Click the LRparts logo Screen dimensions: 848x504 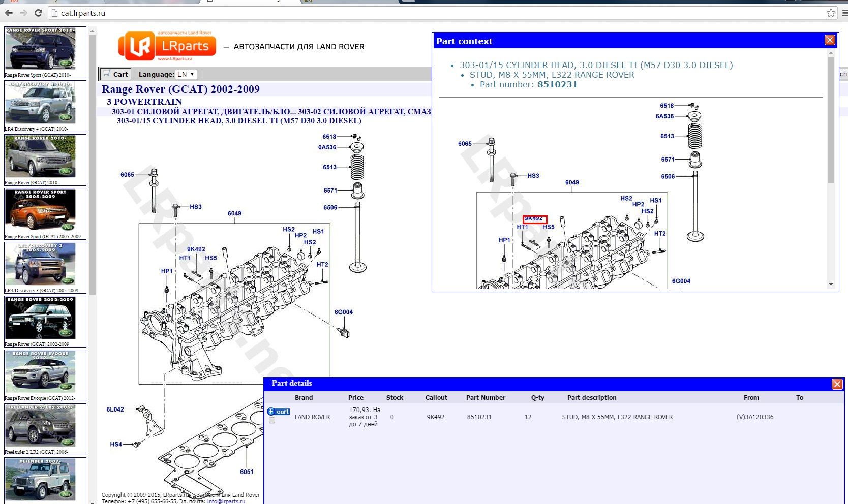(x=167, y=46)
